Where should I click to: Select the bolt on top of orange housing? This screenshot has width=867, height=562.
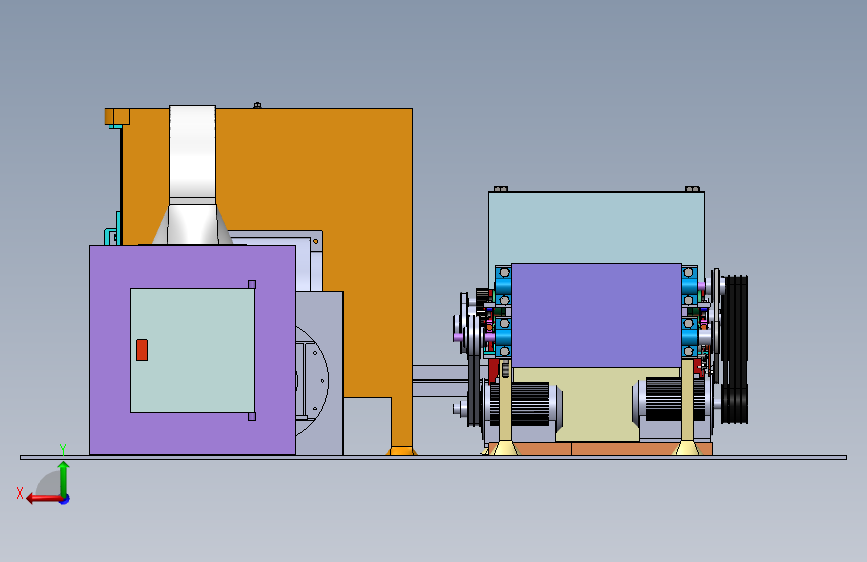pos(257,105)
